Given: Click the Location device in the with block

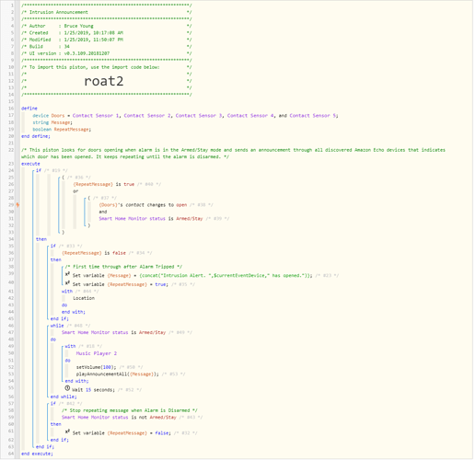Looking at the screenshot, I should coord(84,298).
